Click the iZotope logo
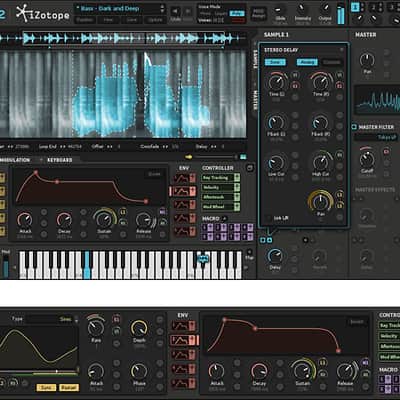Screen dimensions: 400x400 pos(43,14)
